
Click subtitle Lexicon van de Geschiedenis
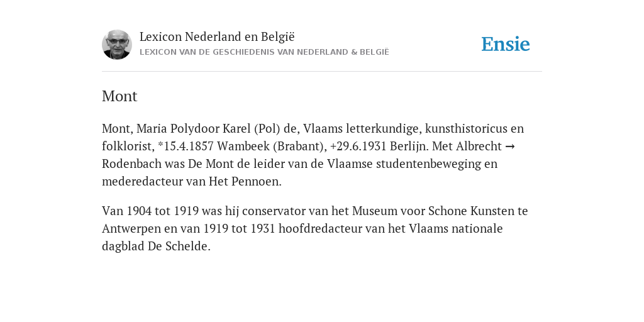(x=264, y=52)
